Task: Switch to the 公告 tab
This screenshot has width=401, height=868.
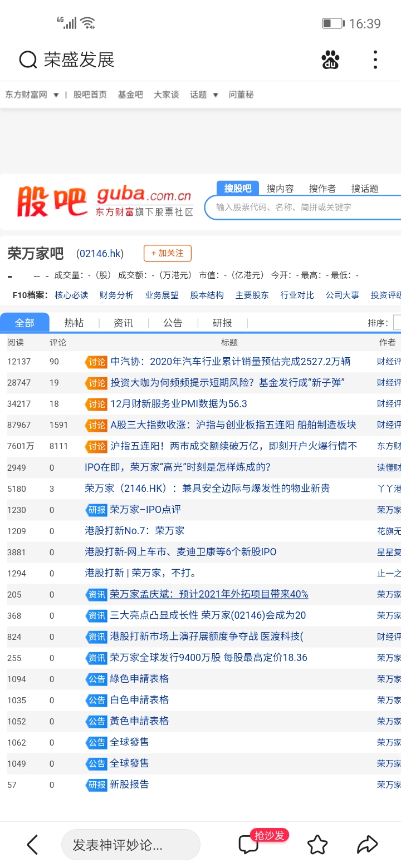Action: coord(173,323)
